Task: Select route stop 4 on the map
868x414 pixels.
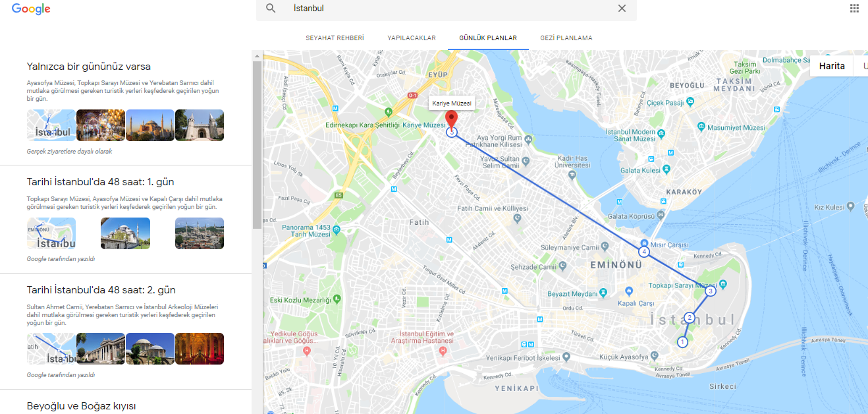Action: pyautogui.click(x=644, y=252)
